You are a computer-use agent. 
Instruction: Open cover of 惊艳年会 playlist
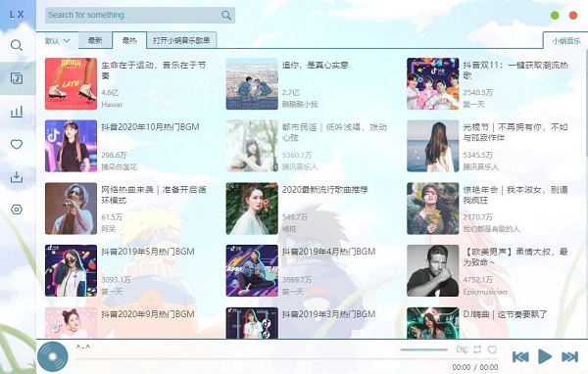(x=433, y=209)
